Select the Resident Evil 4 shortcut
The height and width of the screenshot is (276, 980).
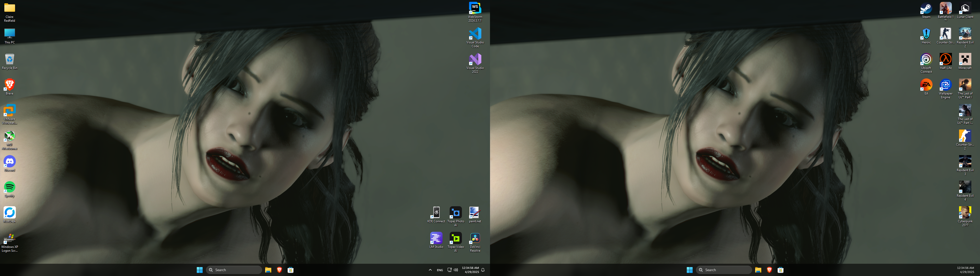(965, 191)
